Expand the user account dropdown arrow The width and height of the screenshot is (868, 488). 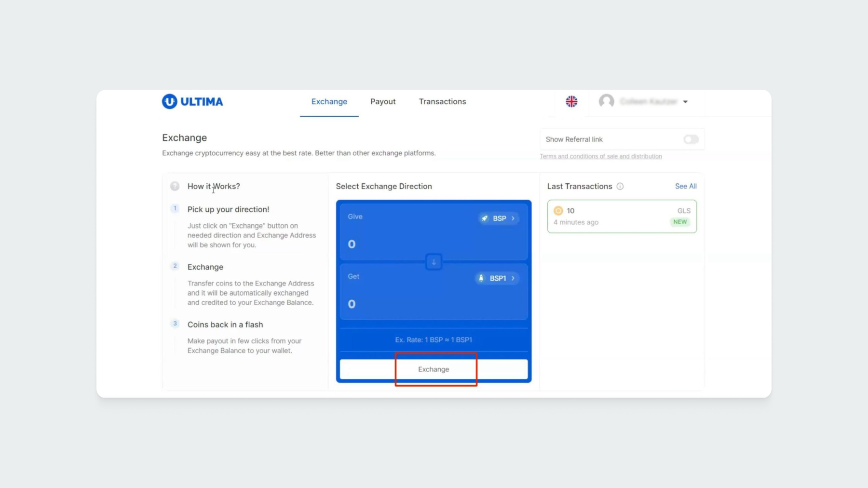[685, 102]
